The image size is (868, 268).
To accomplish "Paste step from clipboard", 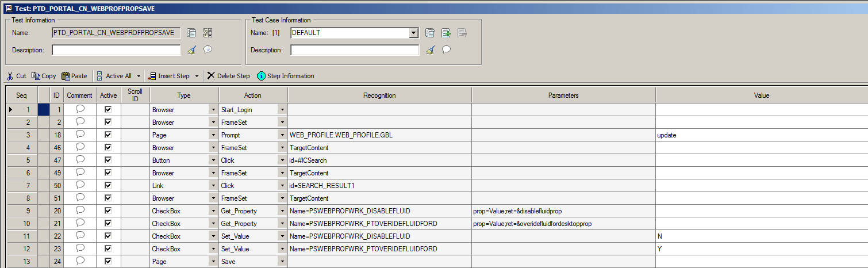I will tap(75, 76).
